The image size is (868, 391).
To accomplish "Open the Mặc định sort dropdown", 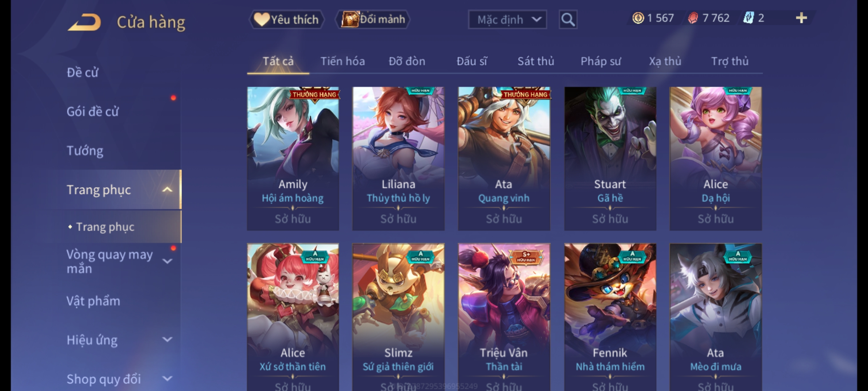I will tap(507, 20).
